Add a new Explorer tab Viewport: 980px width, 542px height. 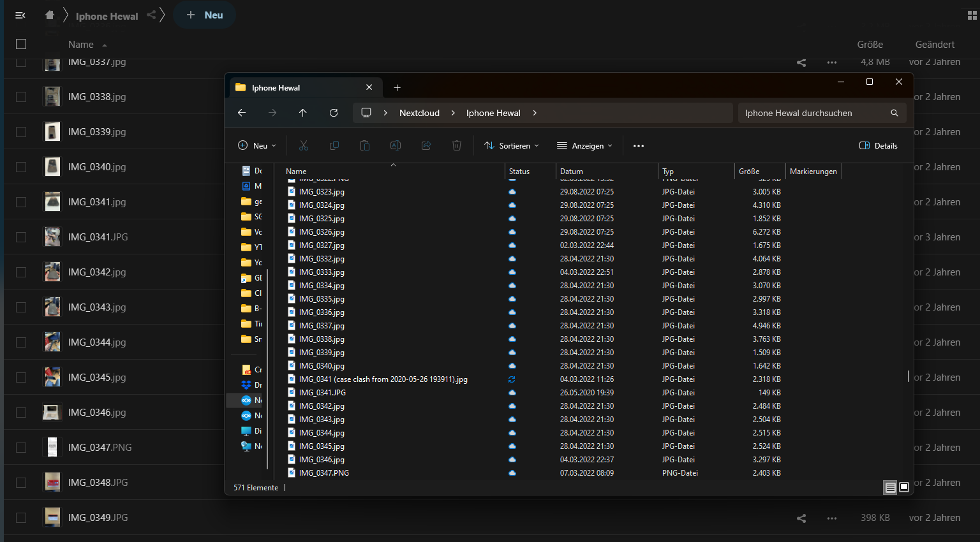(x=397, y=87)
